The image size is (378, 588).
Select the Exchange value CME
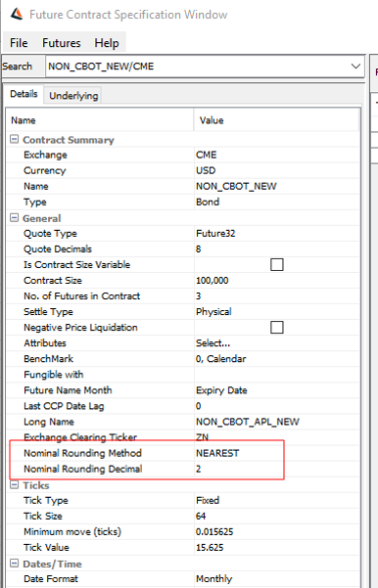pyautogui.click(x=207, y=155)
